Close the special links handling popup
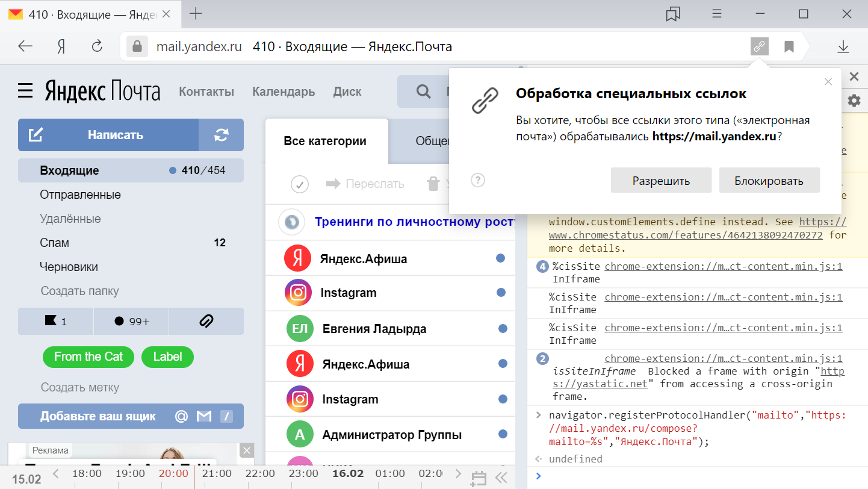The height and width of the screenshot is (489, 868). (x=828, y=82)
